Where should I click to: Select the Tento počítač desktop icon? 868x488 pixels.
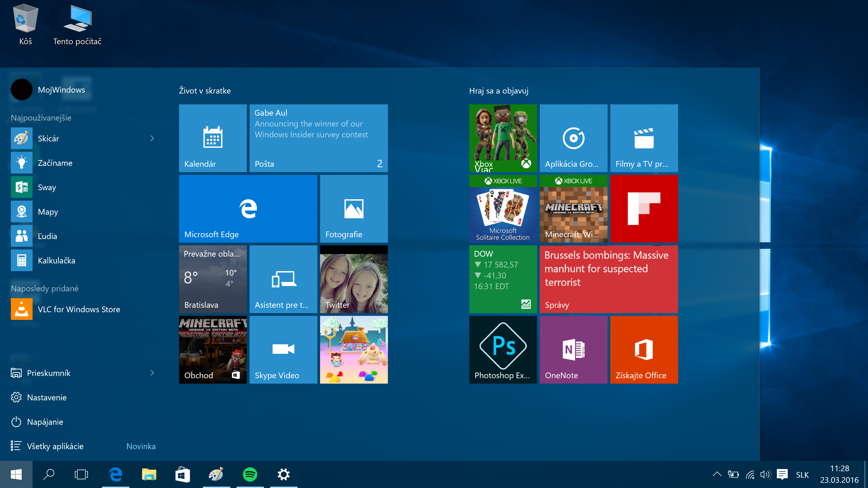click(77, 25)
